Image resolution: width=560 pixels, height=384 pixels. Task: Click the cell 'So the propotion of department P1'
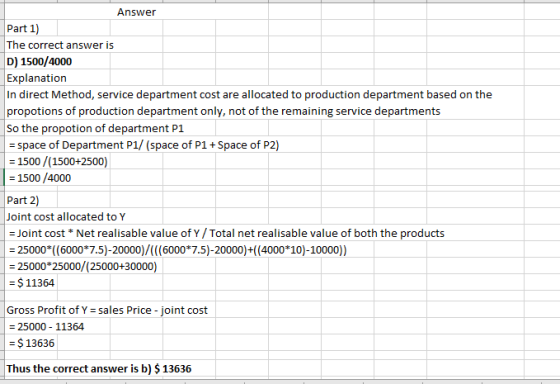tap(95, 128)
